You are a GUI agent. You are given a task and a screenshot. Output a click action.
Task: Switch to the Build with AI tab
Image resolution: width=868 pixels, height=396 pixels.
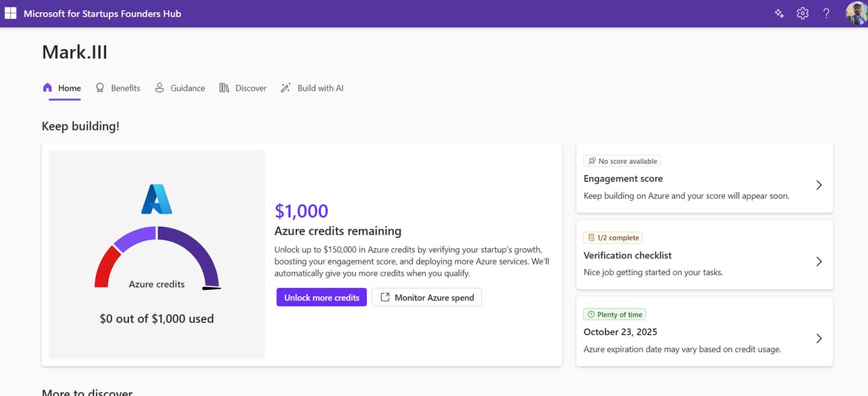pyautogui.click(x=312, y=88)
